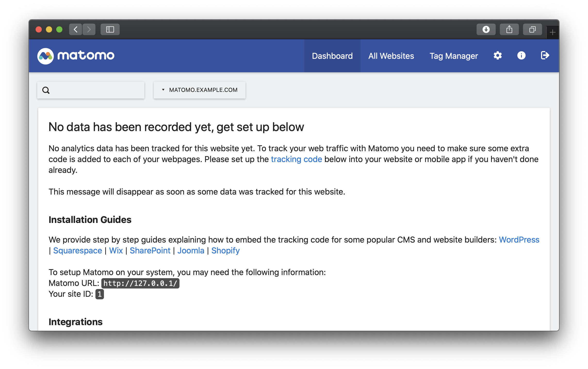588x369 pixels.
Task: Click the SharePoint guide link
Action: [x=150, y=251]
